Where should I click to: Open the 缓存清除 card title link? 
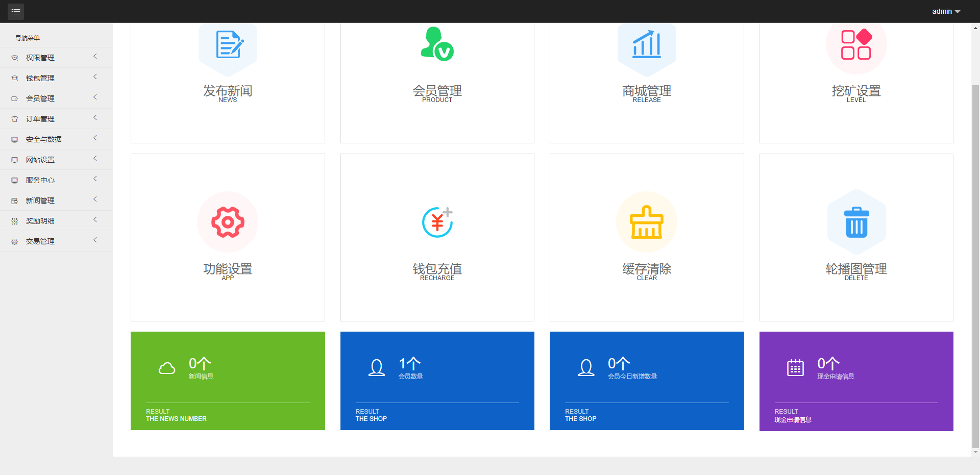point(647,269)
